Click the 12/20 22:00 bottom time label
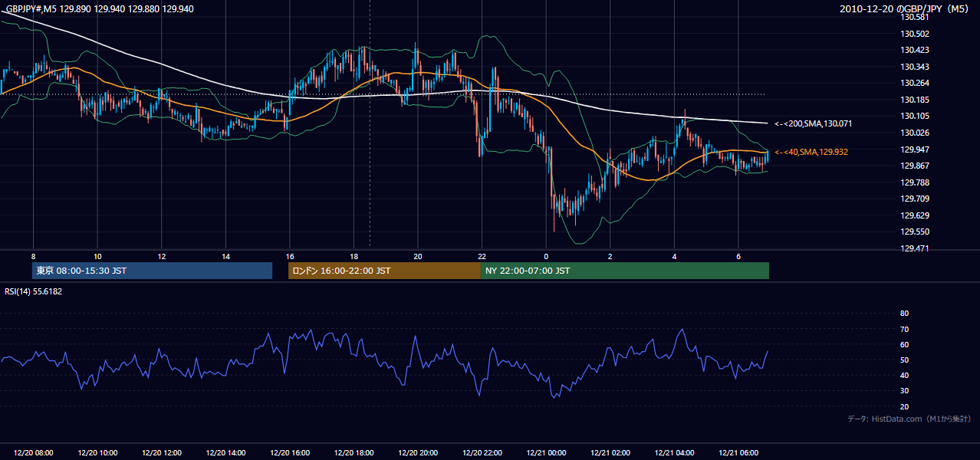 (x=482, y=453)
